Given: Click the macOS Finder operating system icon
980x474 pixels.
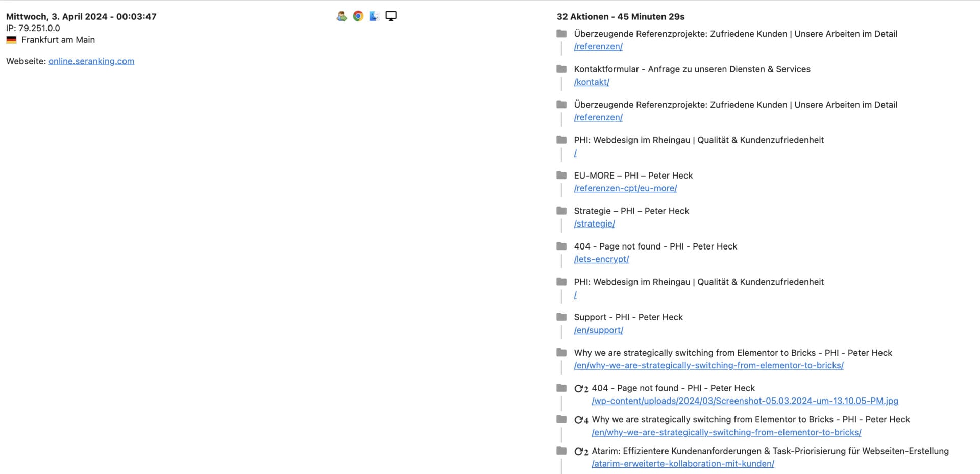Looking at the screenshot, I should click(374, 16).
